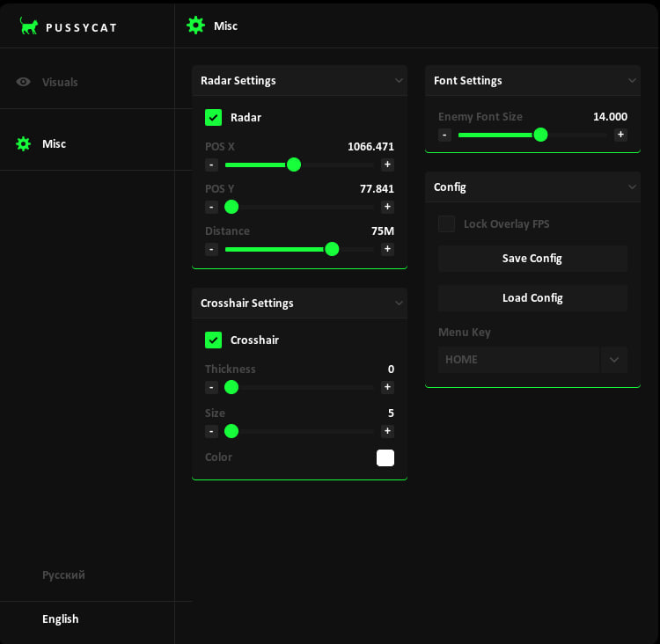The width and height of the screenshot is (660, 644).
Task: Open the Menu Key HOME dropdown
Action: coord(613,360)
